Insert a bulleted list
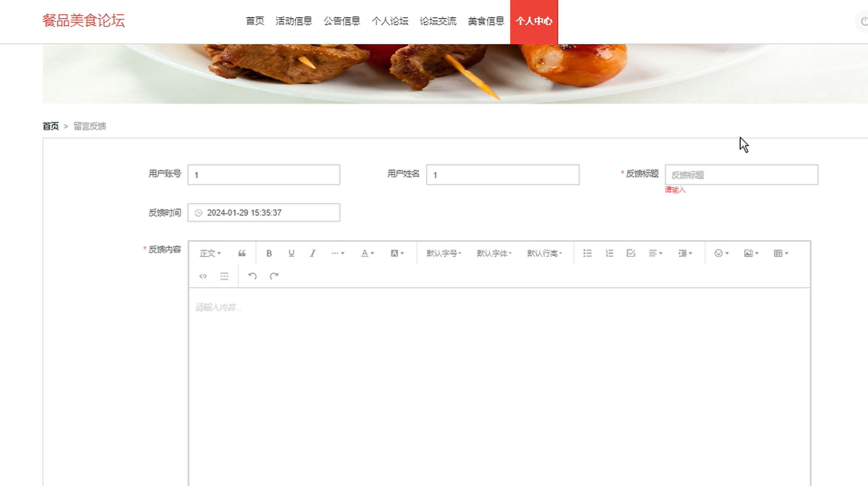868x486 pixels. pyautogui.click(x=587, y=253)
